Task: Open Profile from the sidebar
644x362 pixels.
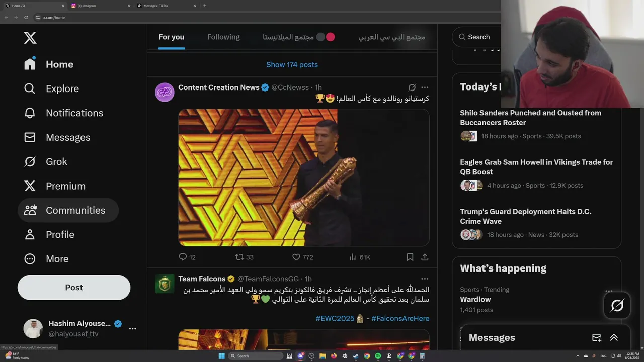Action: click(49, 235)
